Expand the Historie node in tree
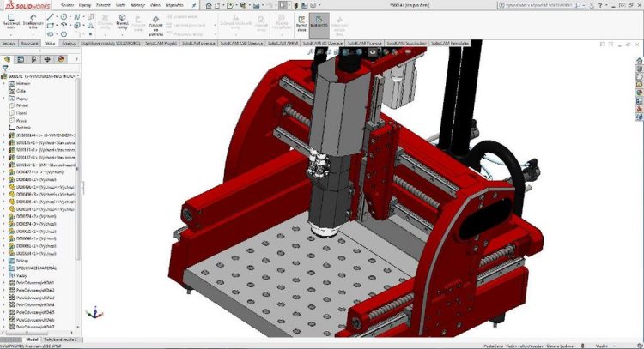The image size is (644, 349). point(4,83)
